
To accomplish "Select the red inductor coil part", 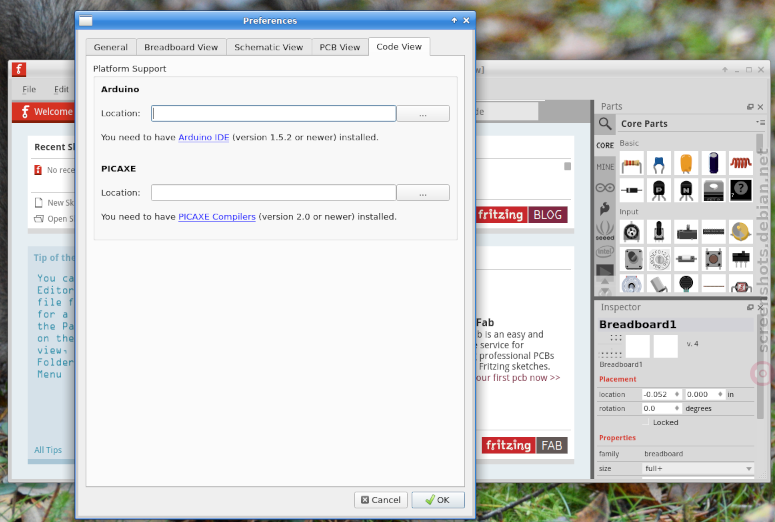I will click(x=740, y=164).
